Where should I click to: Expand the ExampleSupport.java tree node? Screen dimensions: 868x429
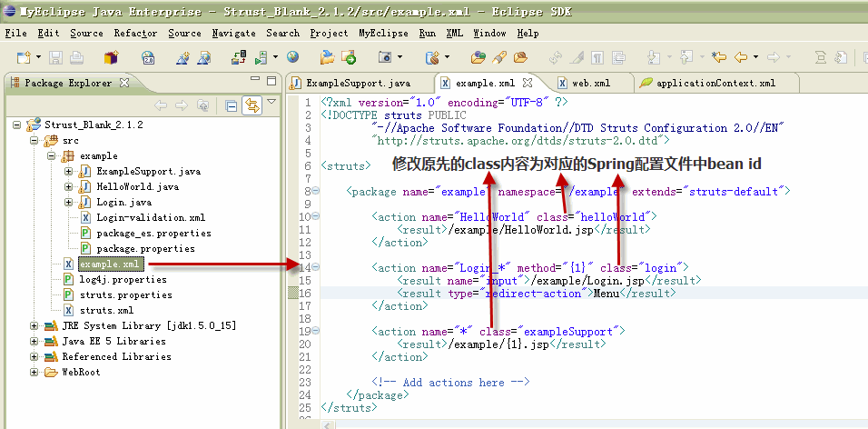(69, 171)
